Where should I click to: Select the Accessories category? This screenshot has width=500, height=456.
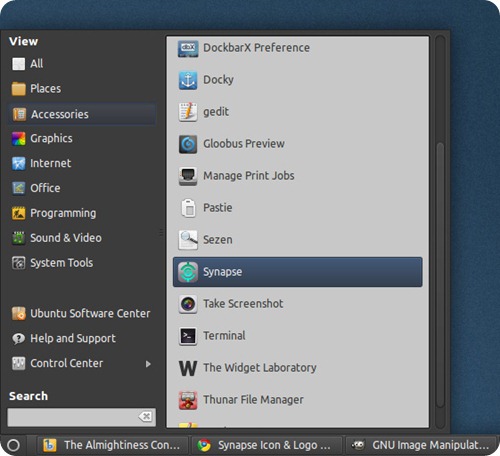click(x=82, y=114)
